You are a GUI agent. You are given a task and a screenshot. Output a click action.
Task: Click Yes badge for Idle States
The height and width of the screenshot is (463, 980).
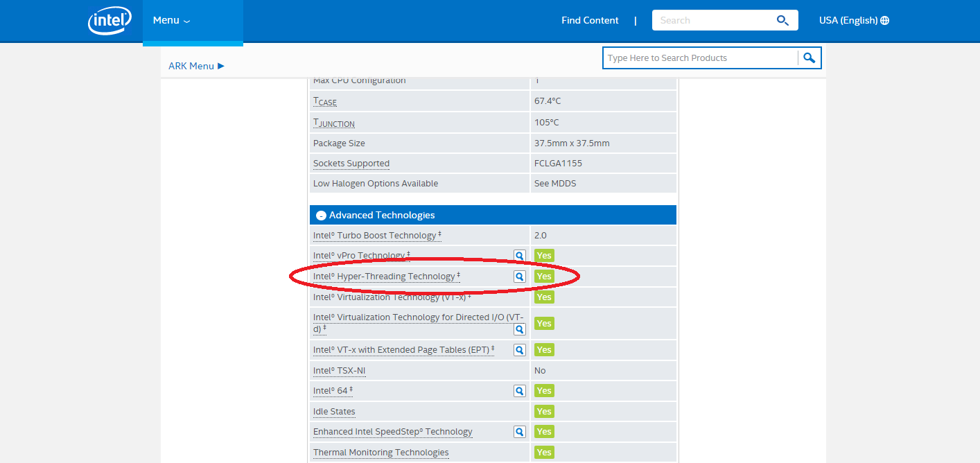(x=544, y=412)
